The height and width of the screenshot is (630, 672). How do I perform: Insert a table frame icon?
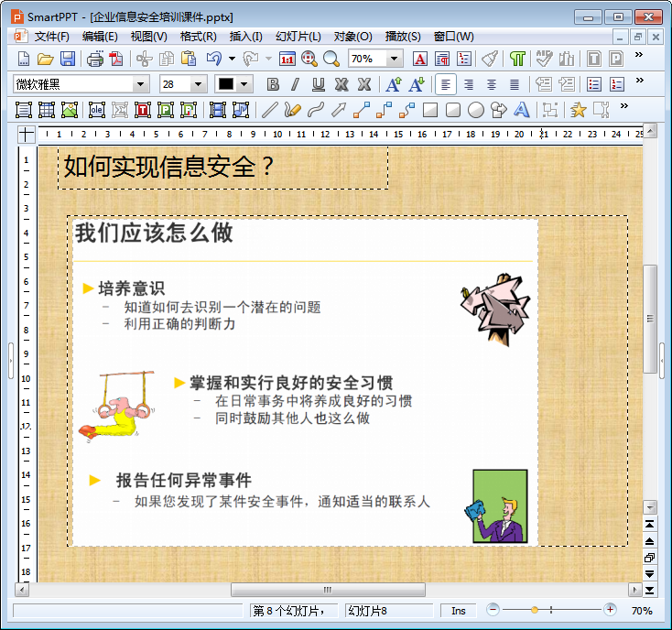coord(47,110)
